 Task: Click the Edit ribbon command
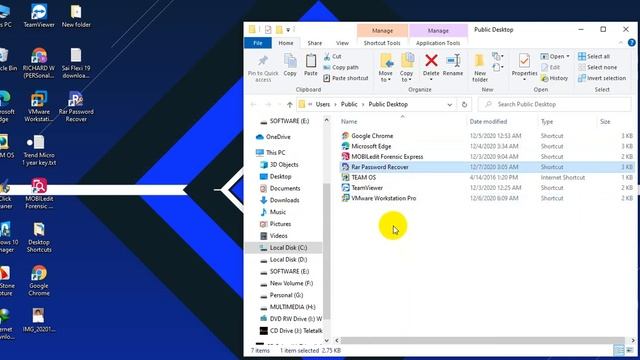(x=551, y=67)
